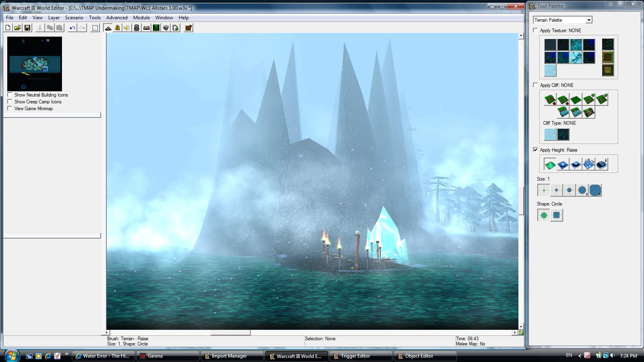Screen dimensions: 644x362
Task: Open the File menu
Action: click(10, 18)
